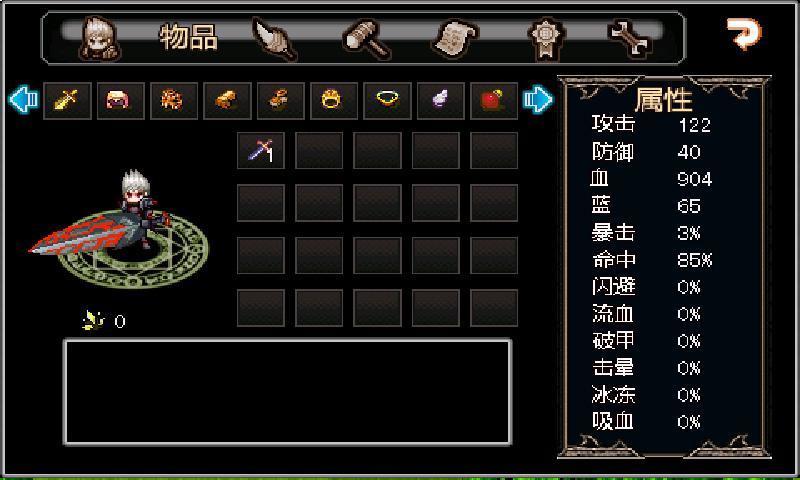Click the orange return arrow

[x=744, y=34]
